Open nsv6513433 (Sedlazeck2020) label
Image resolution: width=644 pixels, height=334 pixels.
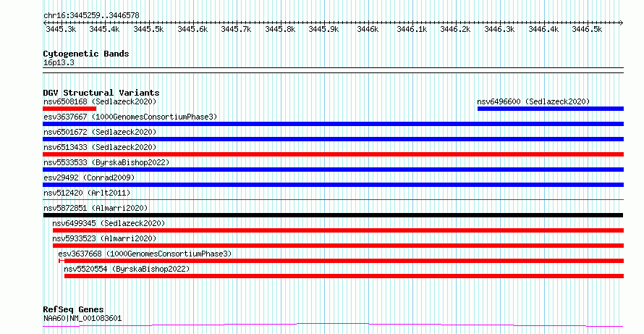tap(100, 147)
